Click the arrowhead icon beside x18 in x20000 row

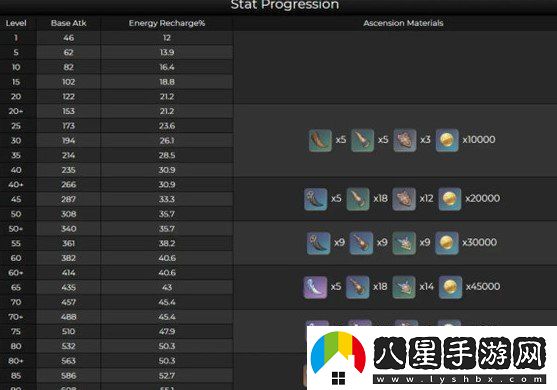358,199
